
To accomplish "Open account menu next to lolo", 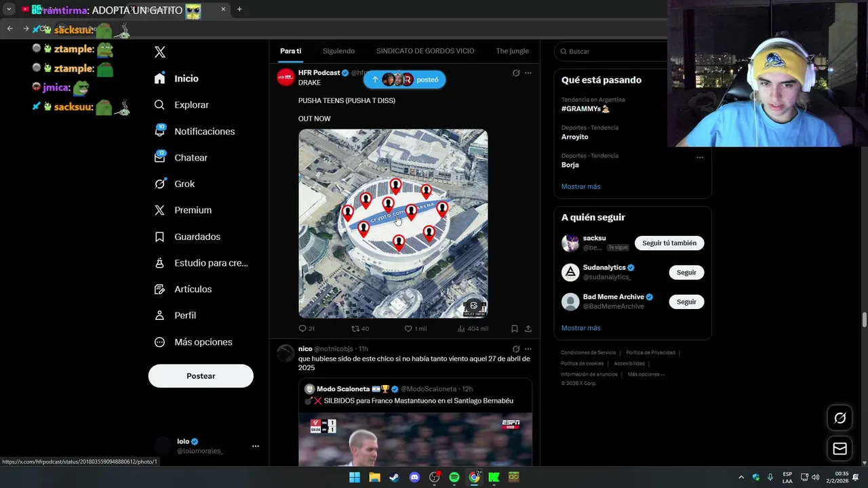I will point(256,446).
